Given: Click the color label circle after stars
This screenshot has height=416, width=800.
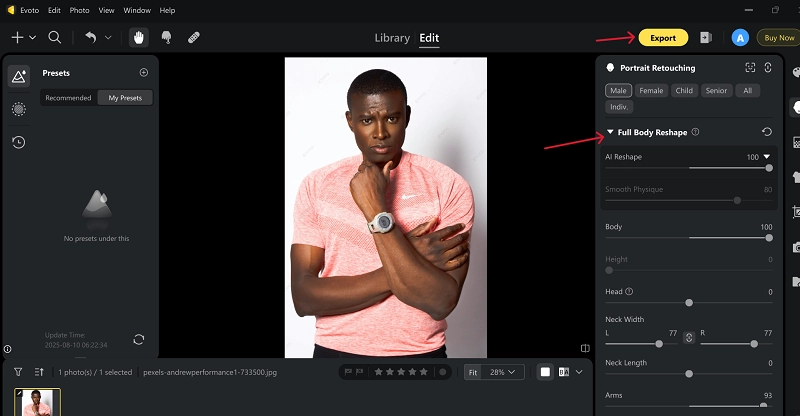Looking at the screenshot, I should (442, 372).
